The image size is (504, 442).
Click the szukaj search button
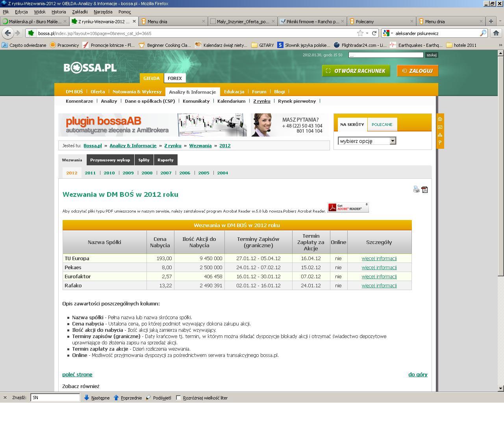pyautogui.click(x=432, y=55)
